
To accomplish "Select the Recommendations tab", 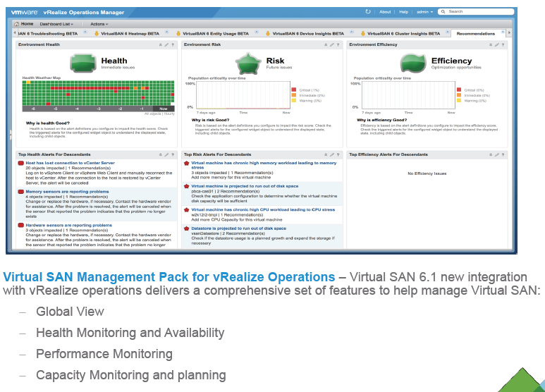I will [475, 34].
